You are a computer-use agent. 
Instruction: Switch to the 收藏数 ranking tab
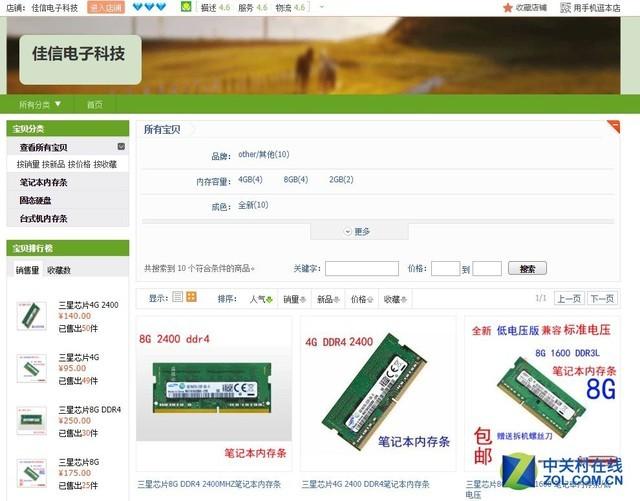click(59, 270)
